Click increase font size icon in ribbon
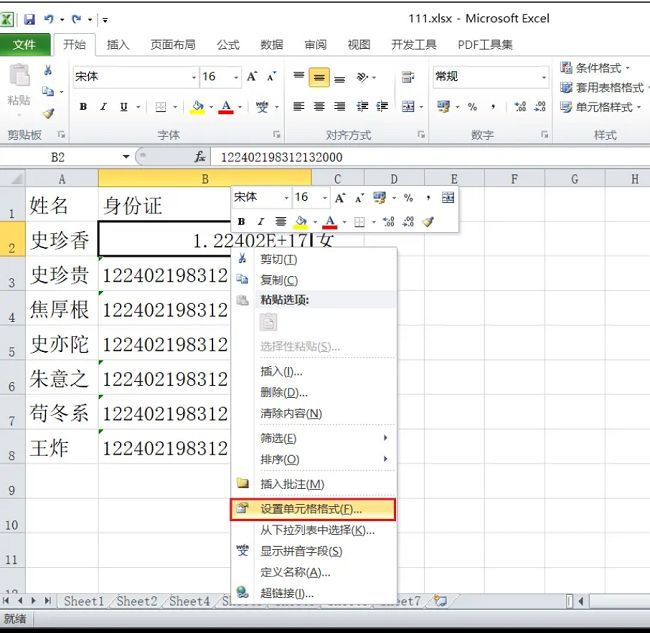This screenshot has height=633, width=650. [x=252, y=77]
